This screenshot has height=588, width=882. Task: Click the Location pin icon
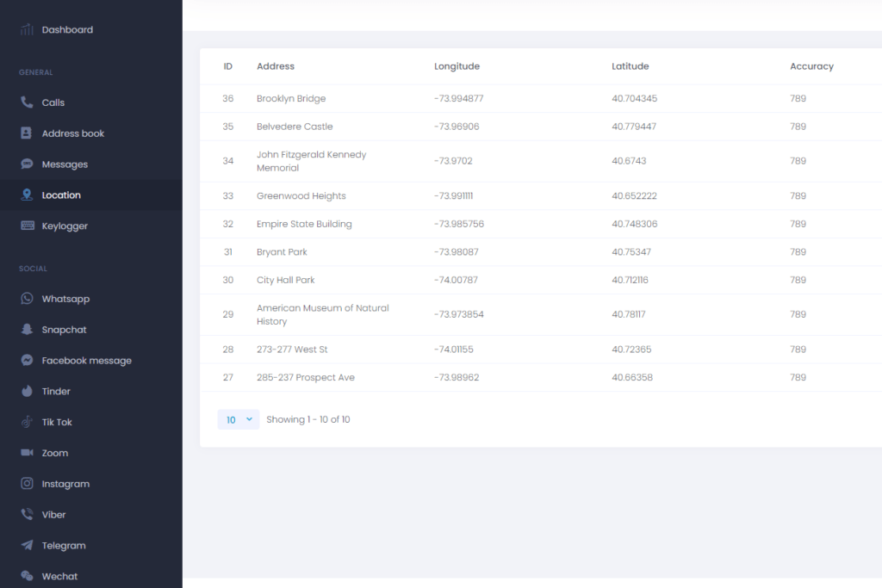tap(27, 195)
